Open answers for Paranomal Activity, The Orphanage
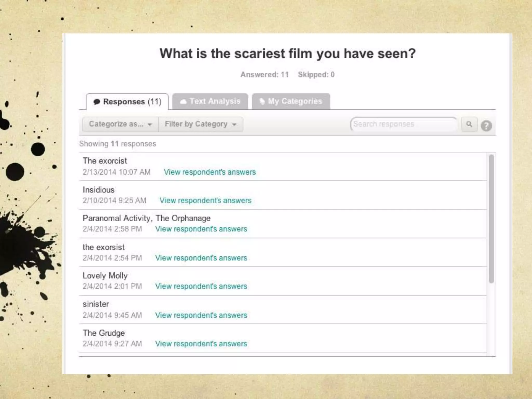Screen dimensions: 532x399 [x=201, y=229]
